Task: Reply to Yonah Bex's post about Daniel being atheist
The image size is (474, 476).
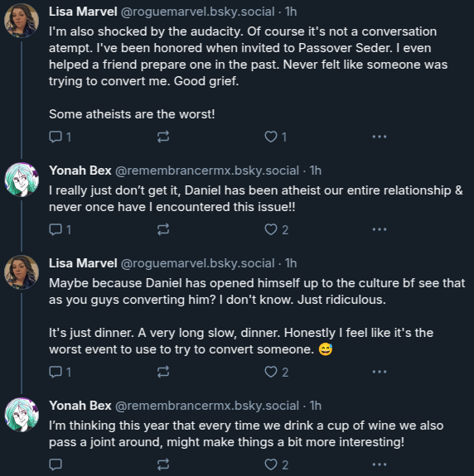Action: click(60, 229)
